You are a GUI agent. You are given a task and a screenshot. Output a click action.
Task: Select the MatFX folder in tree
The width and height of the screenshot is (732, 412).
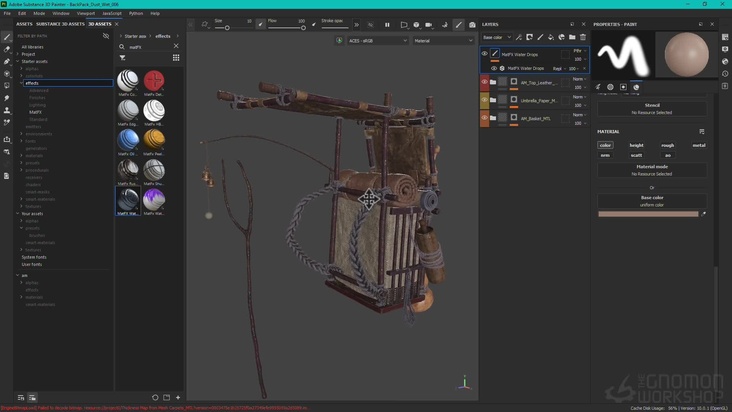click(x=35, y=112)
